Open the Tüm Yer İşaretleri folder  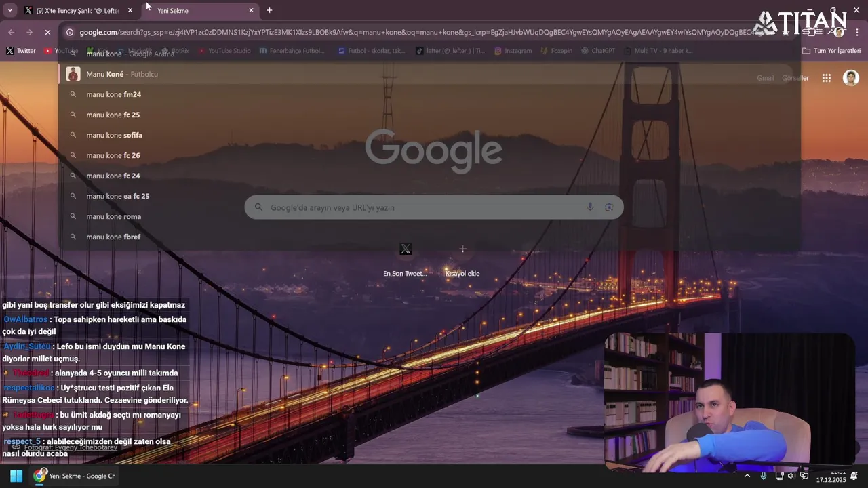click(831, 51)
